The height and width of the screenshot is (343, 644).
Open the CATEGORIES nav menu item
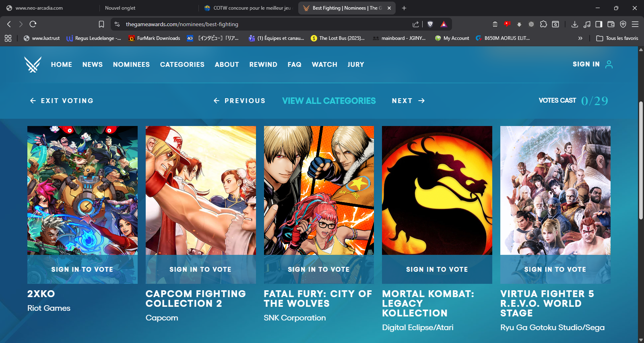click(182, 64)
